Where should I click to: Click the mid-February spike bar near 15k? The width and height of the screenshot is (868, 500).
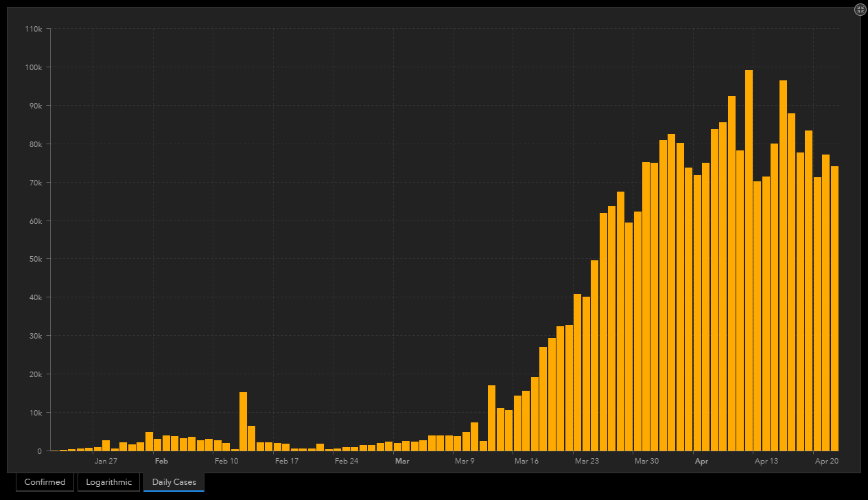coord(243,422)
